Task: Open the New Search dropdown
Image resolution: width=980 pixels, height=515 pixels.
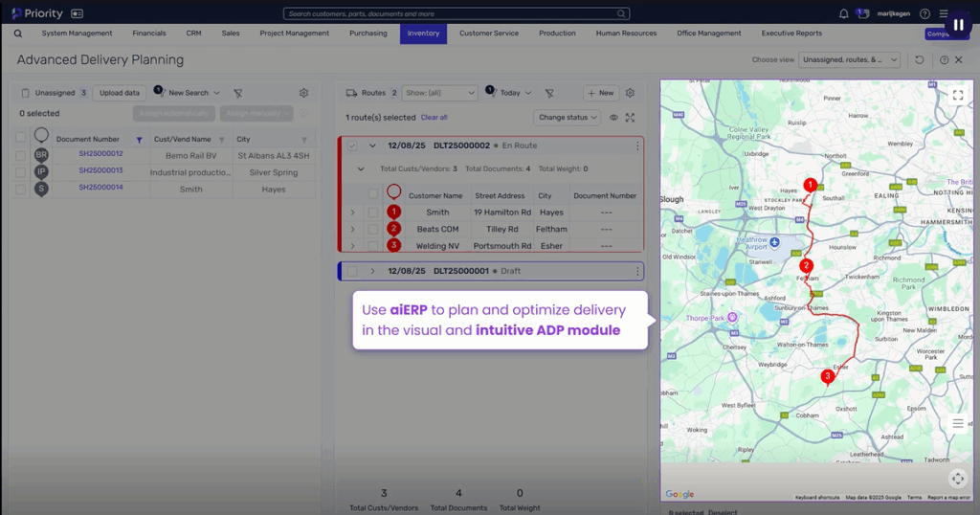Action: click(x=193, y=93)
